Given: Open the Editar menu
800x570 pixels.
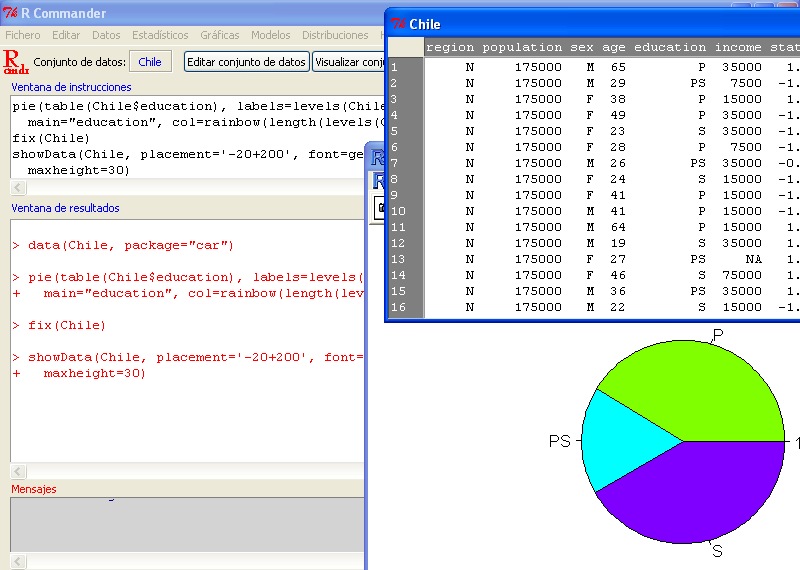Looking at the screenshot, I should click(66, 35).
